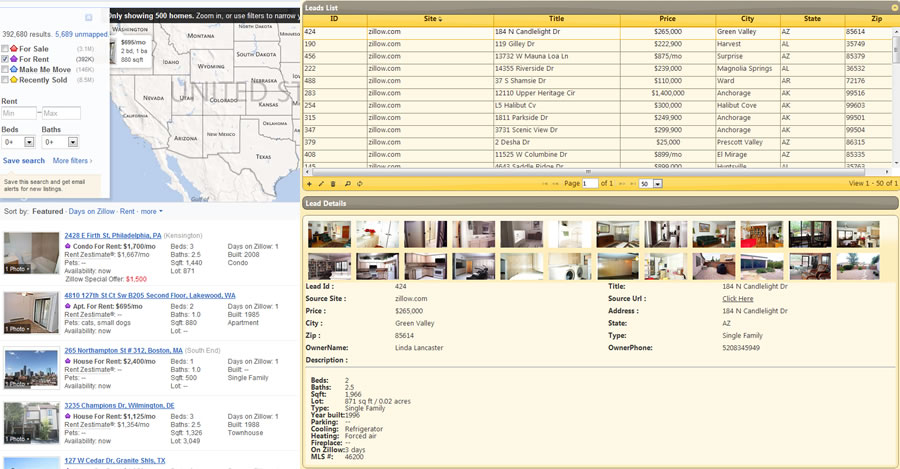This screenshot has width=900, height=469.
Task: Click the edit pencil icon in leads toolbar
Action: pyautogui.click(x=321, y=184)
